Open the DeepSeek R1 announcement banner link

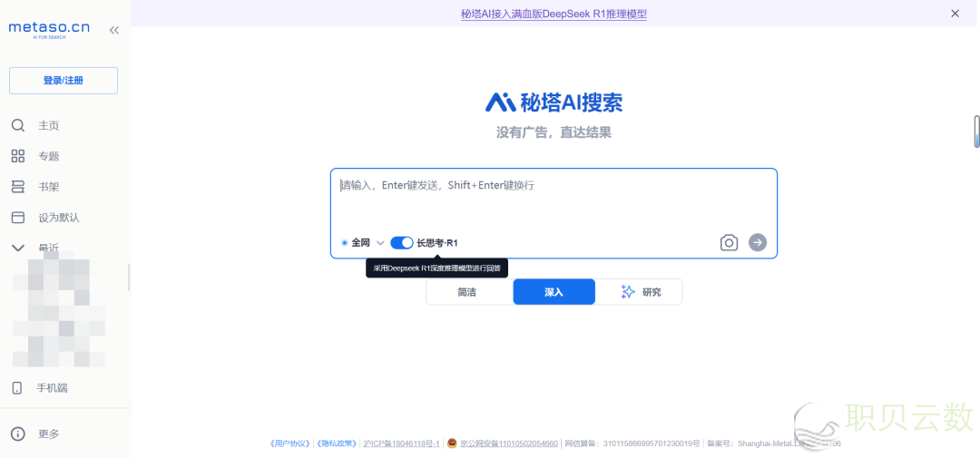pos(554,14)
